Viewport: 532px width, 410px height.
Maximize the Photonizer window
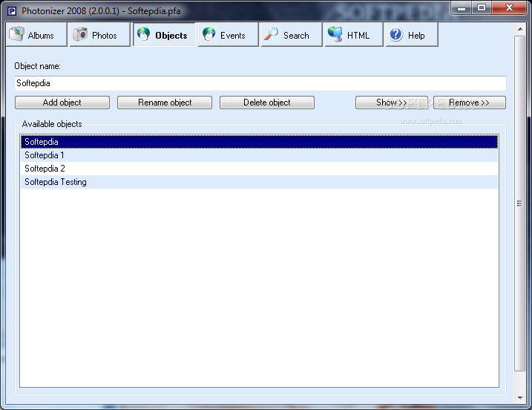click(481, 8)
